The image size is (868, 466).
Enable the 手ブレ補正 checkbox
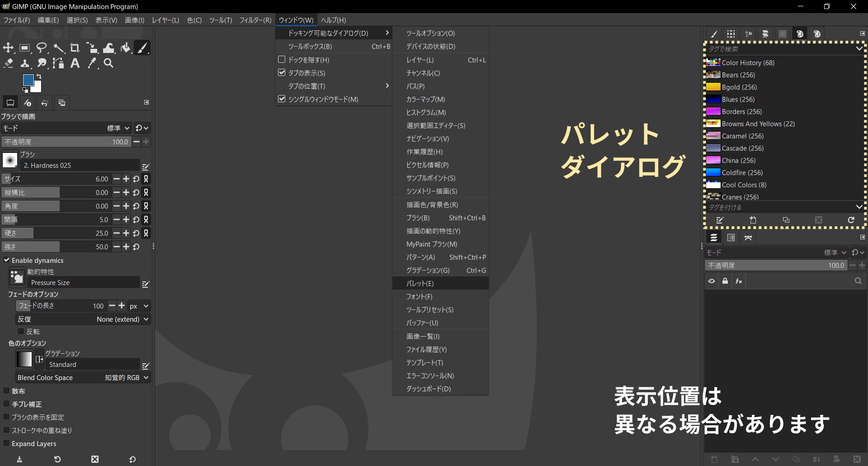[x=7, y=404]
